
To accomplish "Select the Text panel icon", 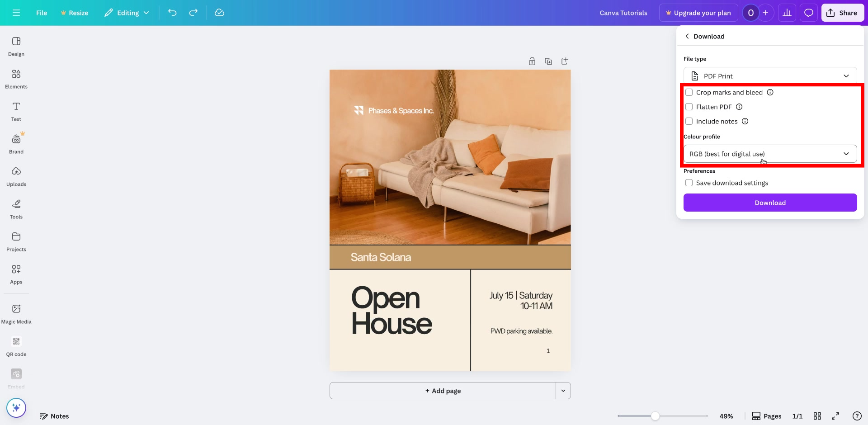I will point(16,110).
